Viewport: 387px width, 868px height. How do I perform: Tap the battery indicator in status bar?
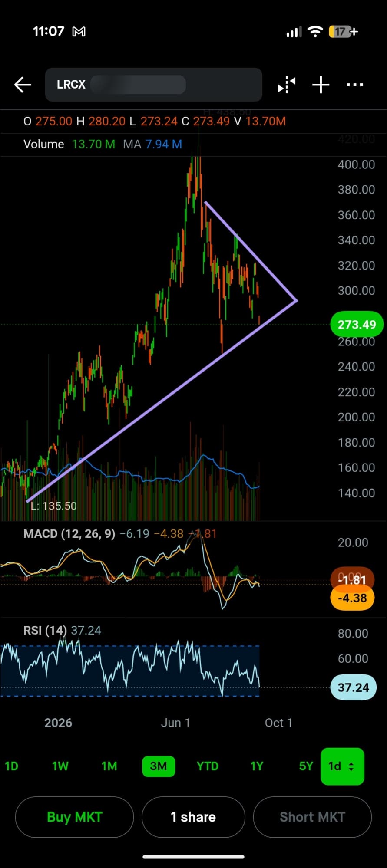(343, 32)
